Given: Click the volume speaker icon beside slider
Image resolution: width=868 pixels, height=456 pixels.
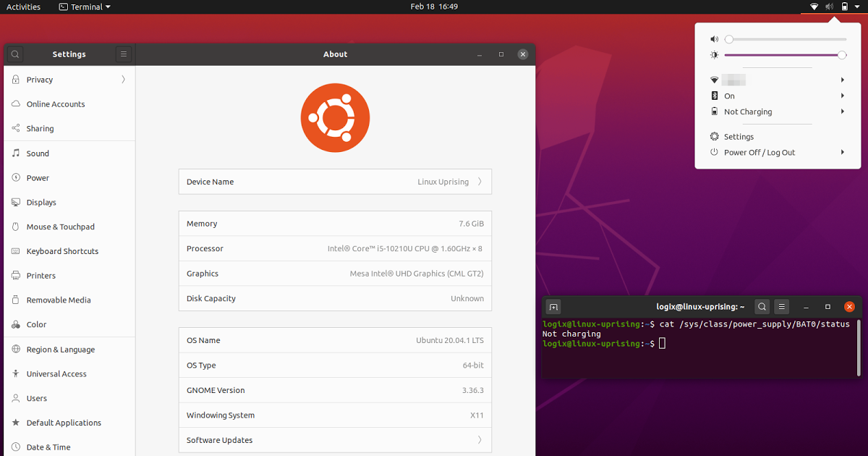Looking at the screenshot, I should (x=715, y=39).
